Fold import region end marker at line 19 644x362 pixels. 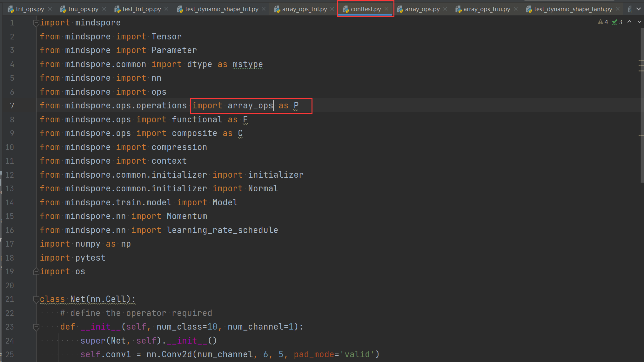[36, 271]
